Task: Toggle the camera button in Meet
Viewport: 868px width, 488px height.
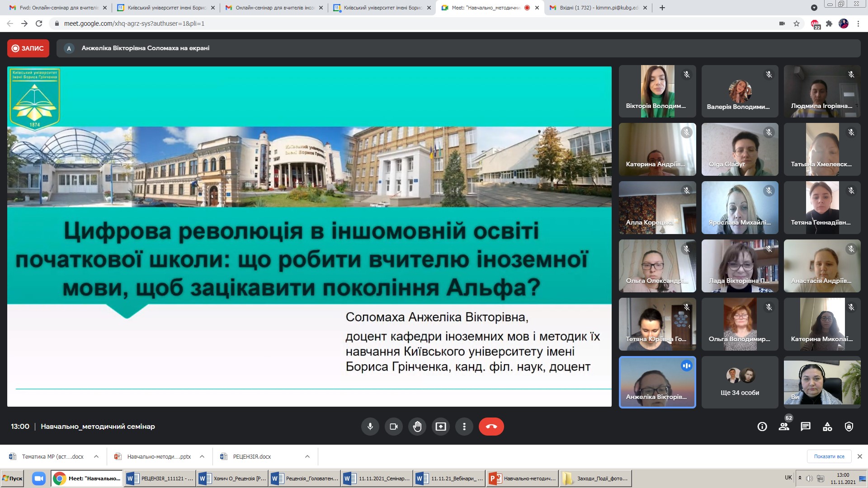Action: 393,427
